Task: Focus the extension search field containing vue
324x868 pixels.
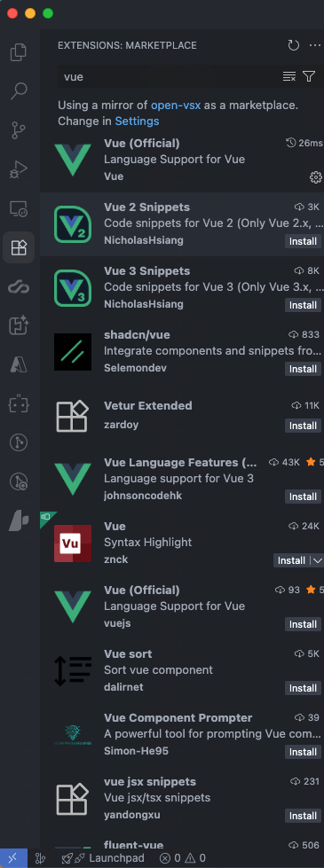Action: coord(169,76)
